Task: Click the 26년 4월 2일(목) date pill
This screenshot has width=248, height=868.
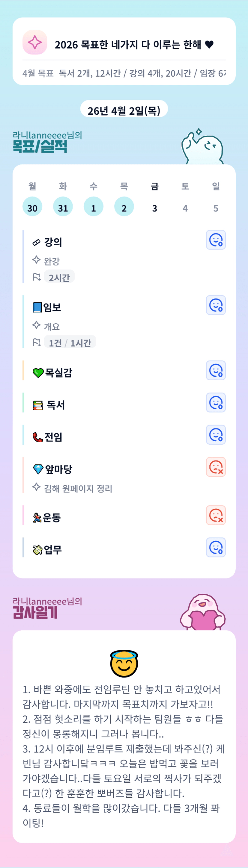Action: 124,110
